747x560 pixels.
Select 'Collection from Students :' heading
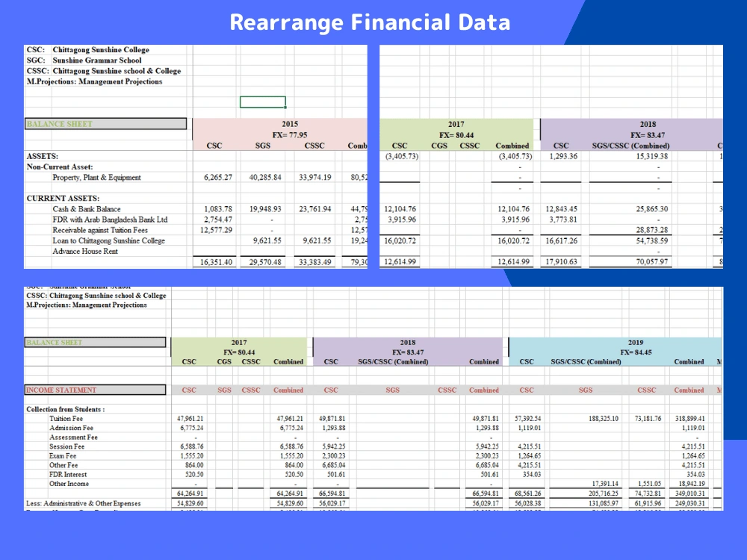click(65, 409)
